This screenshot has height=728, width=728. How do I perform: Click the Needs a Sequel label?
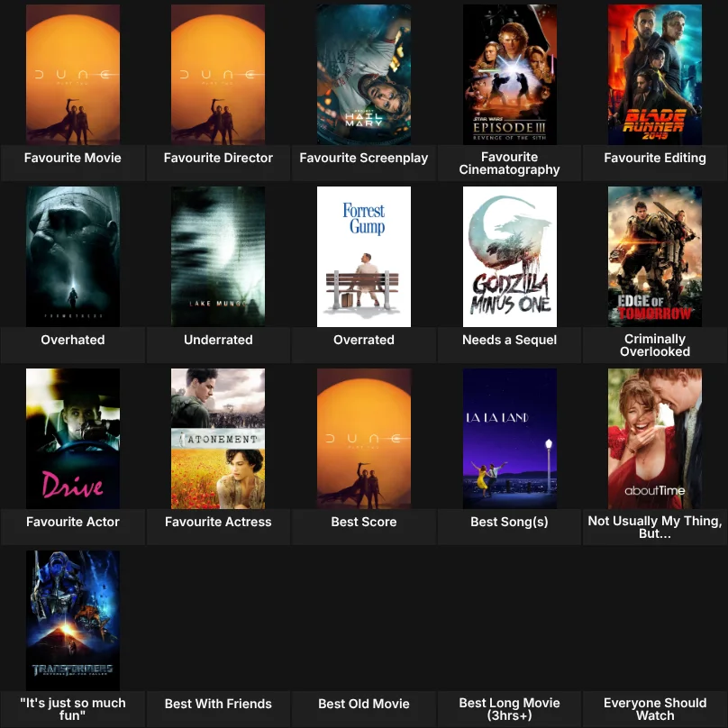click(x=510, y=340)
